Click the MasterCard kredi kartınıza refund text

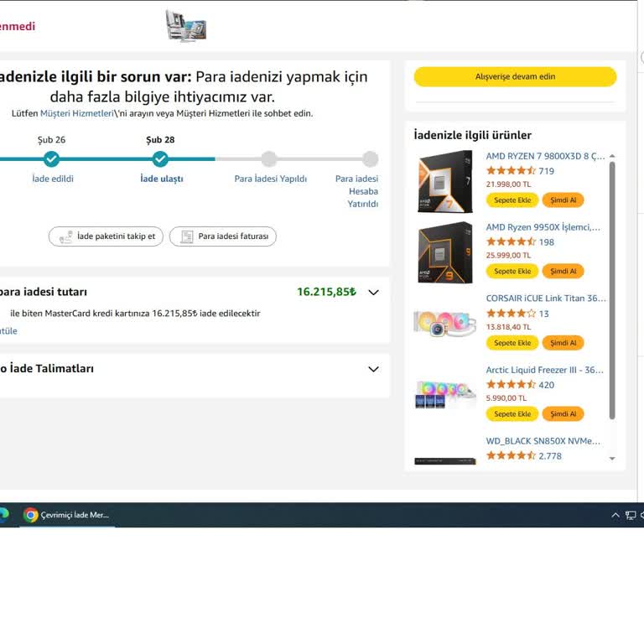pyautogui.click(x=135, y=314)
